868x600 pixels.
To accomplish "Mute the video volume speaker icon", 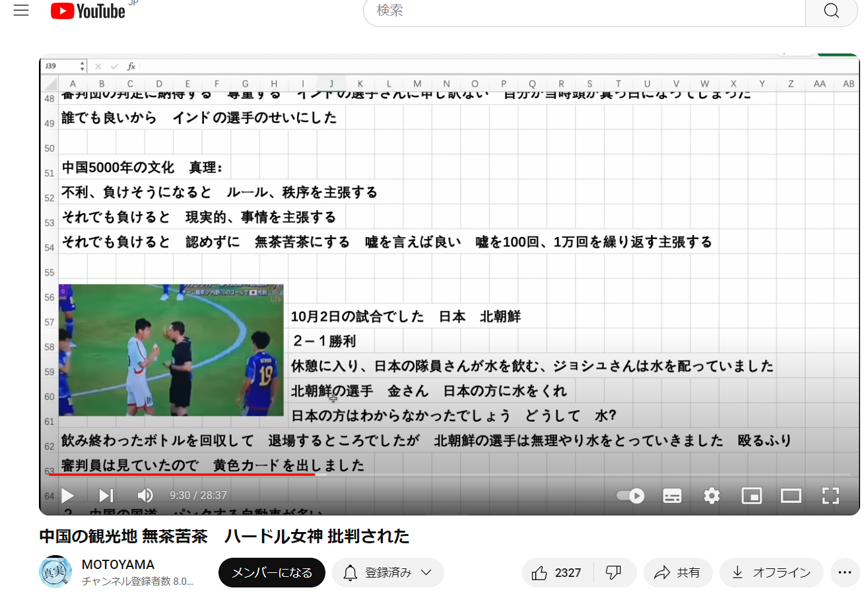I will (145, 496).
